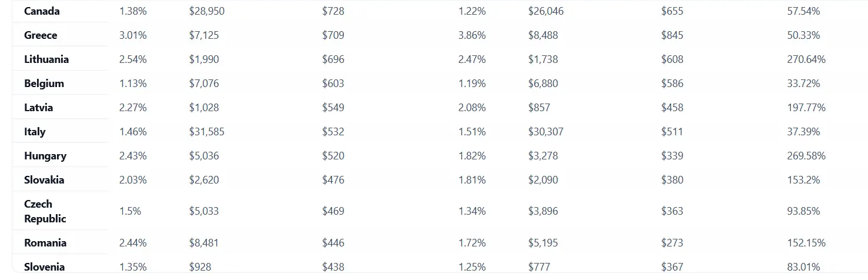Select the Belgium row header
868x280 pixels.
[44, 84]
